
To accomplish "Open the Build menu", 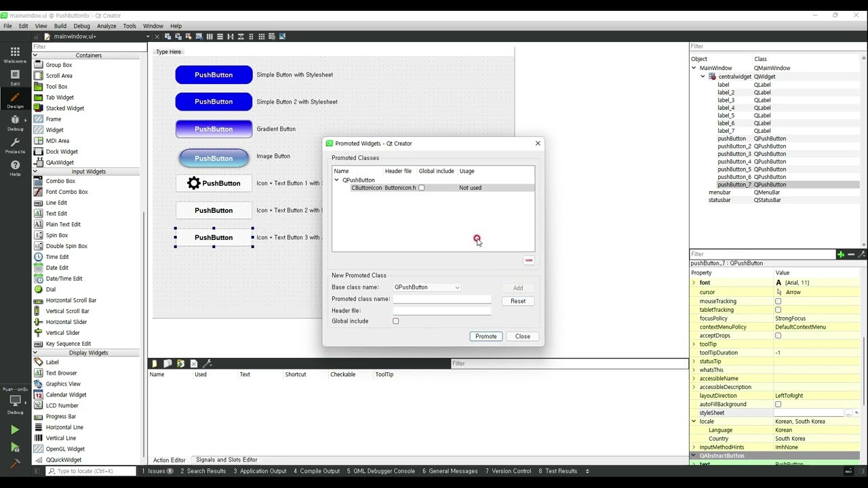I will tap(60, 26).
